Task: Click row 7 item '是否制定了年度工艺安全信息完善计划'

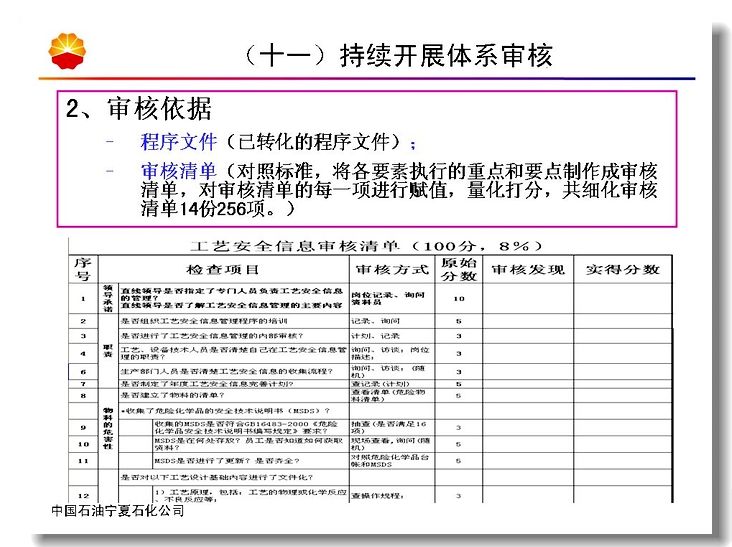Action: (x=207, y=384)
